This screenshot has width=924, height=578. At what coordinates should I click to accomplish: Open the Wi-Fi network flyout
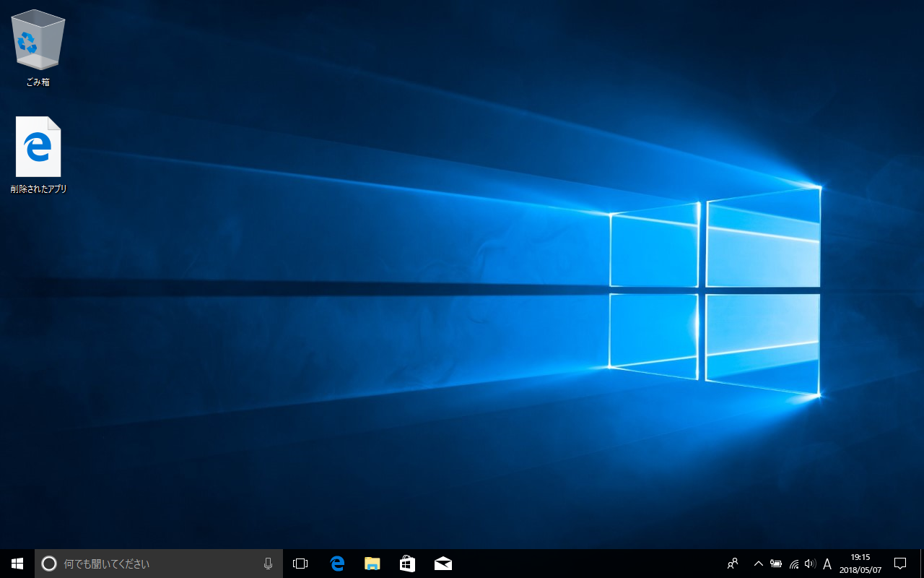tap(793, 564)
